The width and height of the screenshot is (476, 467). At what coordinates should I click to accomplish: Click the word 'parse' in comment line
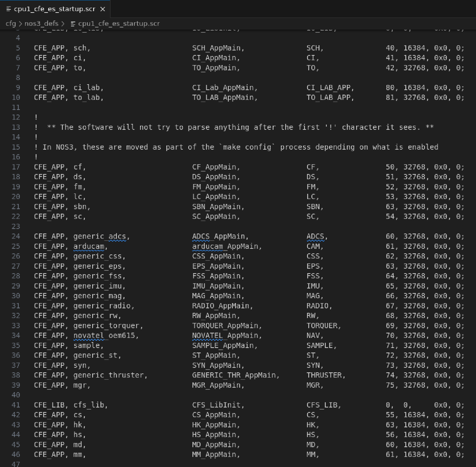[199, 127]
